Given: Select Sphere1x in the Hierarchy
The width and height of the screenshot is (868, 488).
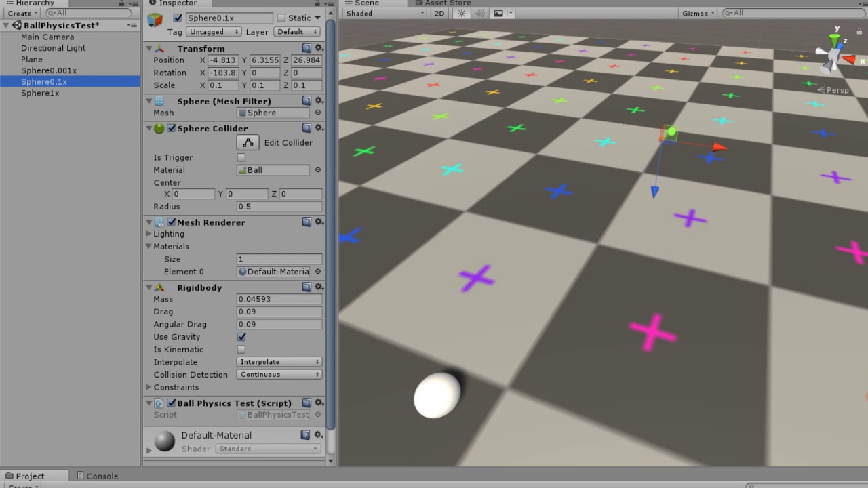Looking at the screenshot, I should [x=41, y=93].
